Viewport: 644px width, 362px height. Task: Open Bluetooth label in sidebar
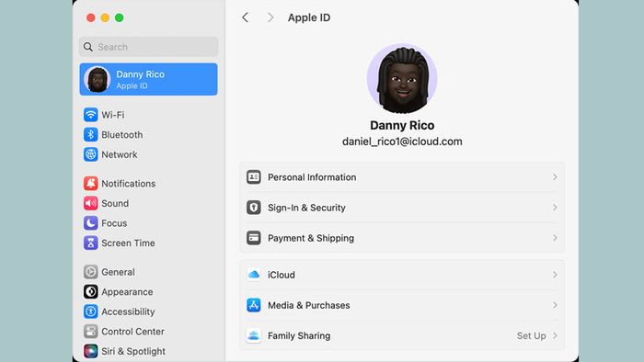click(122, 134)
